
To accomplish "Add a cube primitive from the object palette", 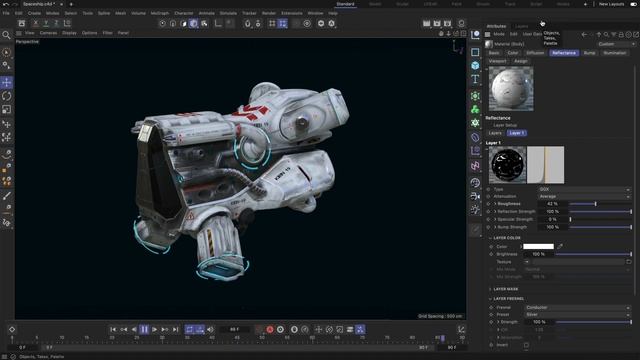I will coord(475,65).
